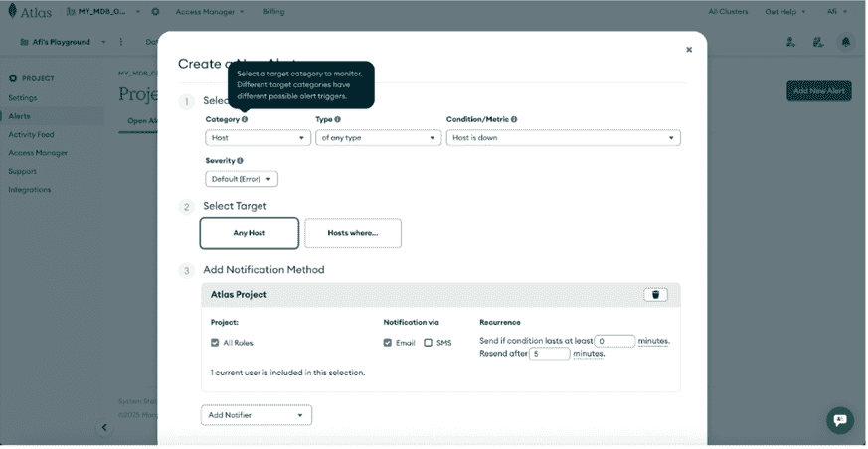Screen dimensions: 868x449
Task: Click the Resend after minutes field
Action: coord(549,354)
